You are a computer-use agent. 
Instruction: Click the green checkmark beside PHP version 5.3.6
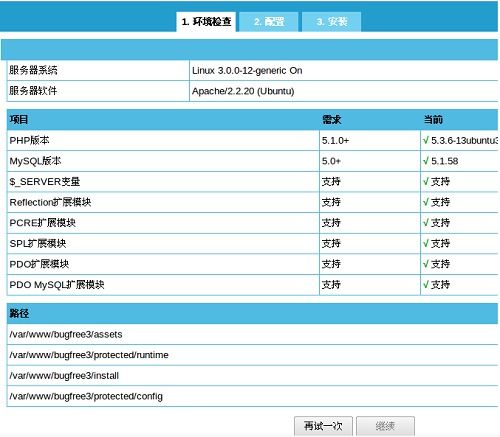tap(426, 140)
